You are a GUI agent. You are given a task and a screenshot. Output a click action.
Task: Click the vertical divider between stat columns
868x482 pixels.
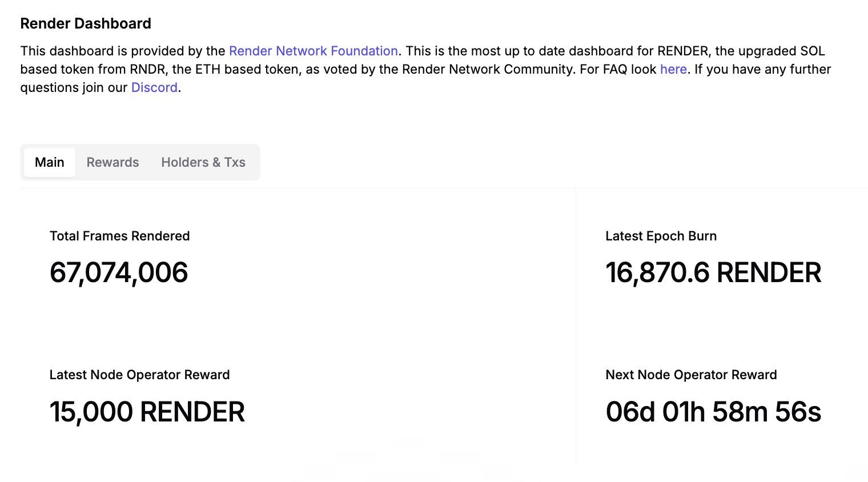(576, 326)
